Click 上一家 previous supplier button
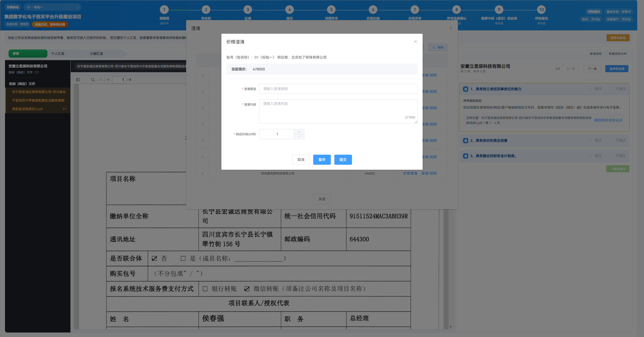 pyautogui.click(x=571, y=69)
